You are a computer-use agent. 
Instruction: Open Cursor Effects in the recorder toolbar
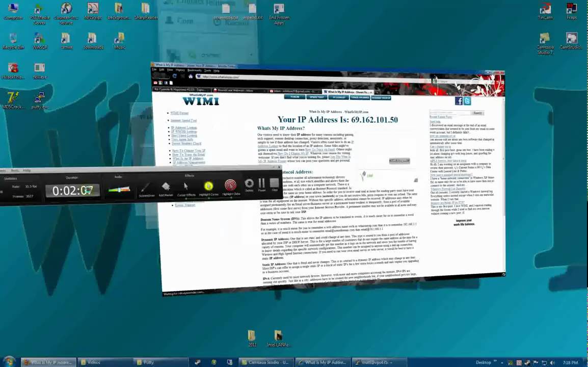(x=186, y=189)
